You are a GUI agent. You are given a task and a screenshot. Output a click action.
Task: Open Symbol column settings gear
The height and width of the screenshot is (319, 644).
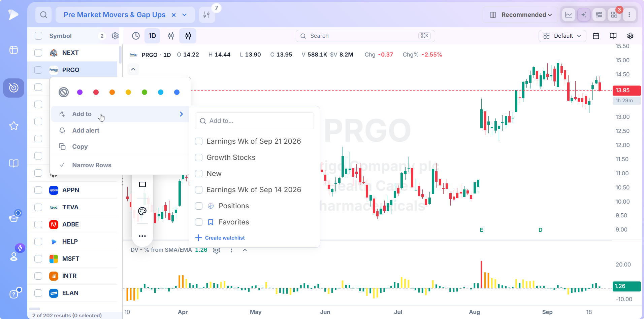(115, 36)
